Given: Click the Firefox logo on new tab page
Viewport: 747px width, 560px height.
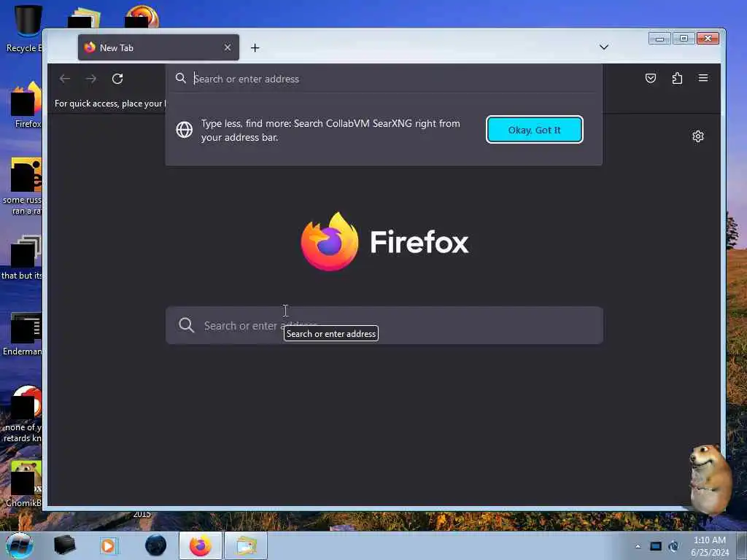Looking at the screenshot, I should [x=384, y=242].
